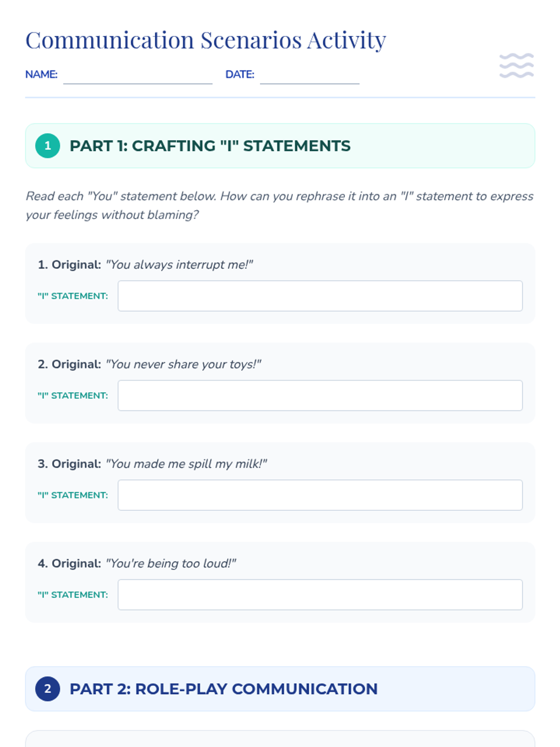Click the teal number 1 badge
This screenshot has width=560, height=747.
[48, 146]
